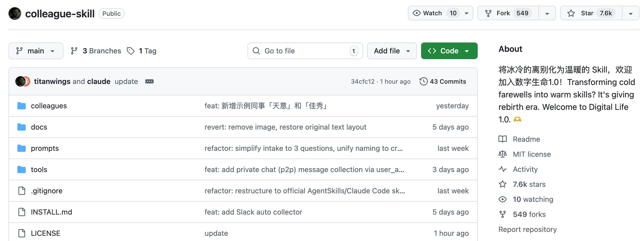644x241 pixels.
Task: Open the Readme link in About
Action: click(x=526, y=139)
